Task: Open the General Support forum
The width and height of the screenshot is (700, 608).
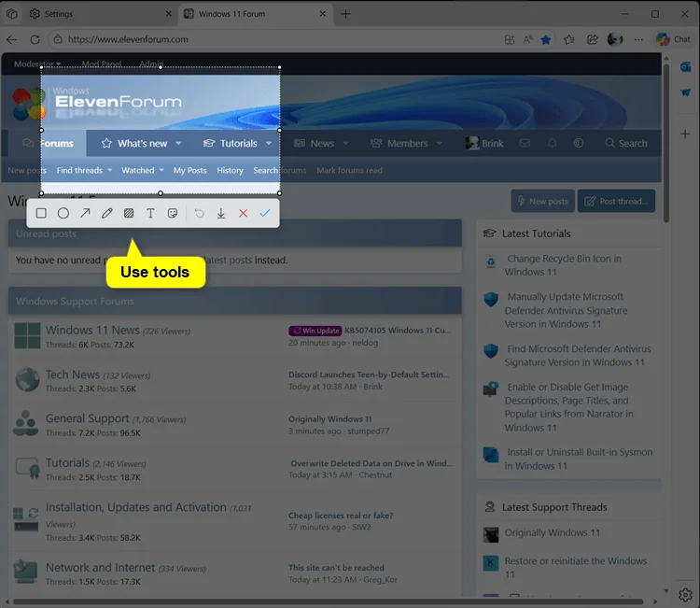Action: tap(87, 418)
